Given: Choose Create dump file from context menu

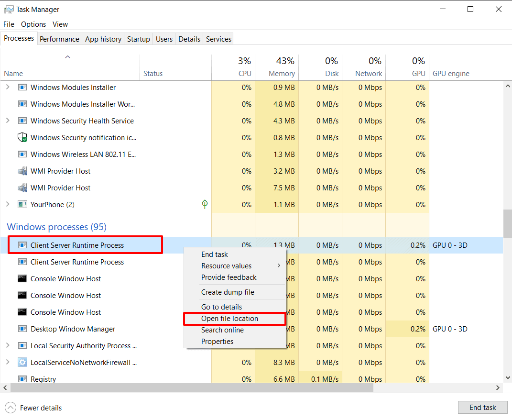Looking at the screenshot, I should [229, 292].
